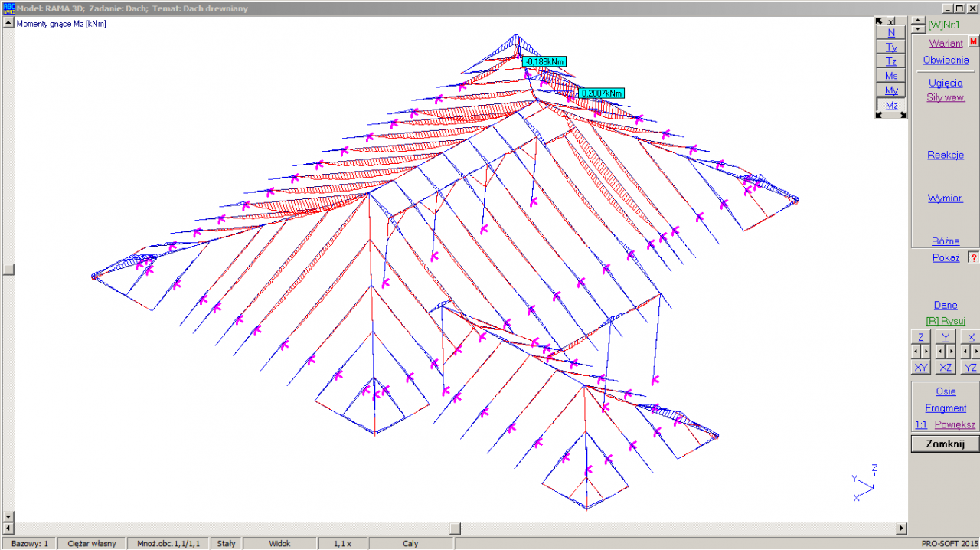Viewport: 980px width, 550px height.
Task: Click the bottom-left diagonal arrow icon
Action: pyautogui.click(x=879, y=115)
